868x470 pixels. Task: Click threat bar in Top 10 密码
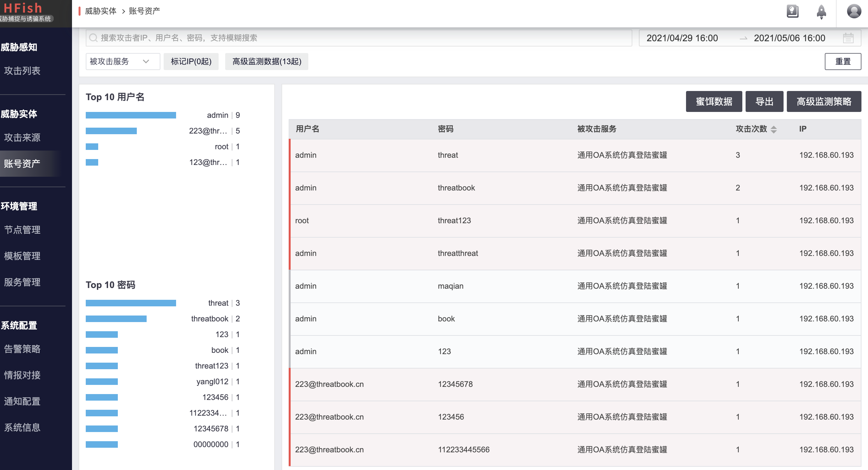131,303
